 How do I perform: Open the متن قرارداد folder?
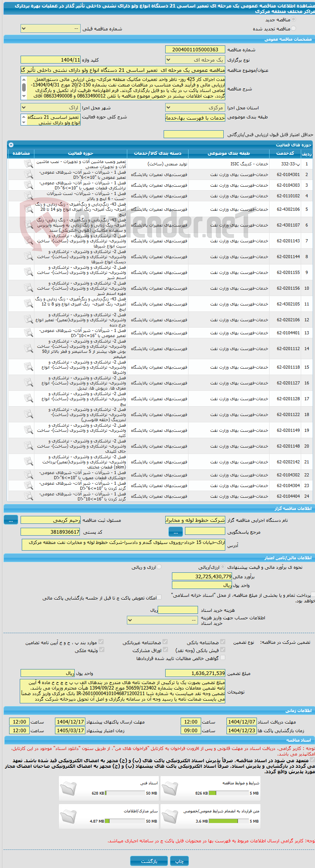170,816
